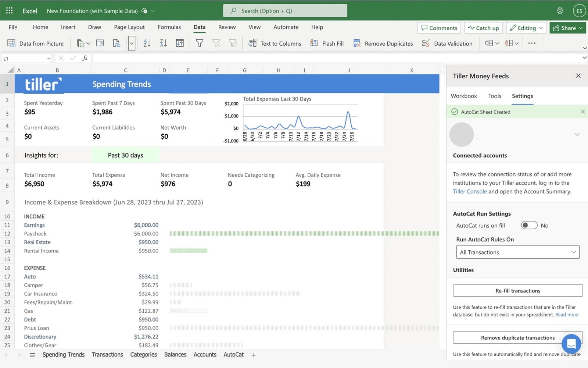Select column C header

(125, 70)
